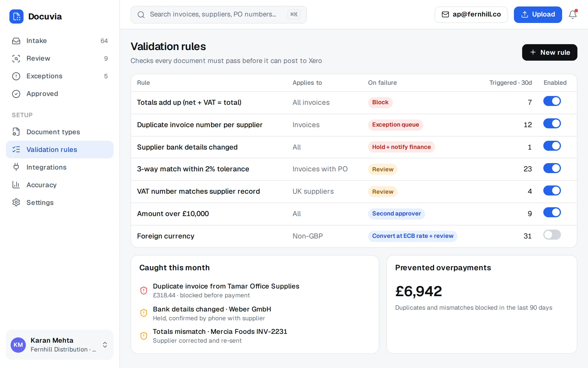Image resolution: width=588 pixels, height=368 pixels.
Task: Click the £6,942 prevented overpayments value
Action: (418, 291)
